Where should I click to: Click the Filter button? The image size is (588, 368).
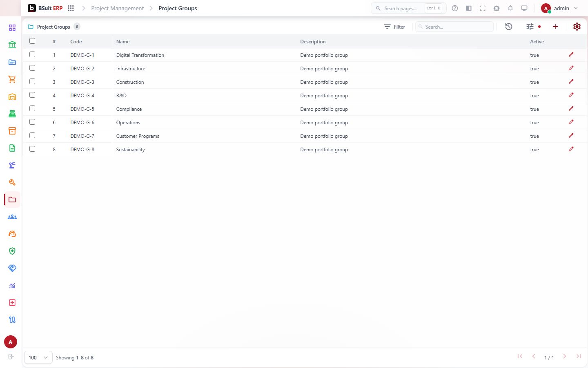click(394, 27)
